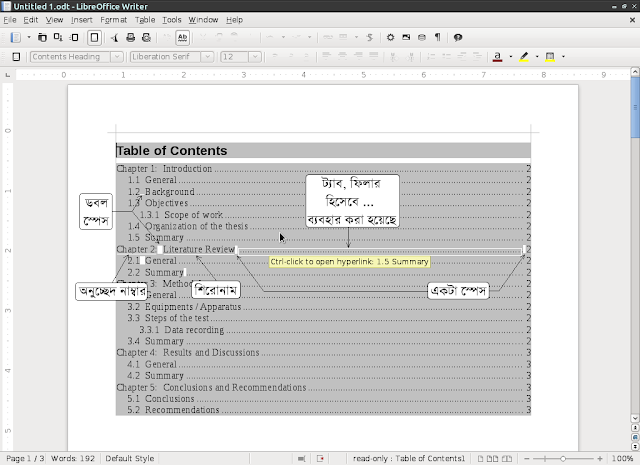Image resolution: width=640 pixels, height=465 pixels.
Task: Open the Edit menu
Action: click(31, 20)
